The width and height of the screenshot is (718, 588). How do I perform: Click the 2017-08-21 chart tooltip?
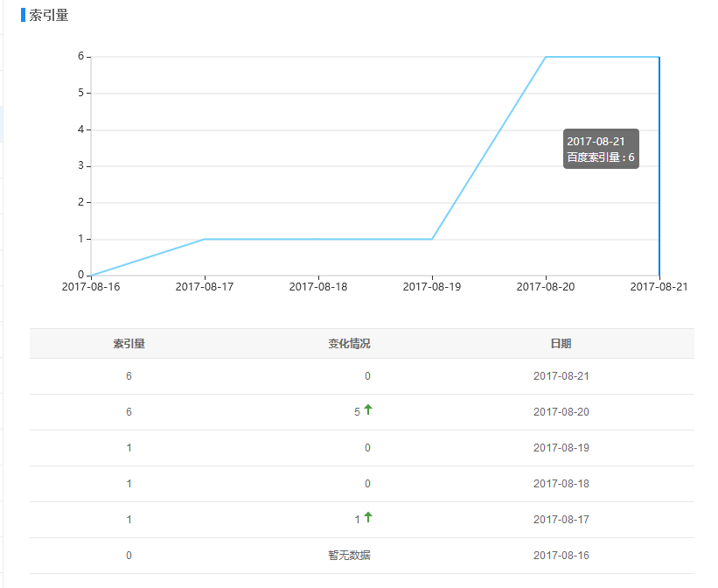click(601, 149)
